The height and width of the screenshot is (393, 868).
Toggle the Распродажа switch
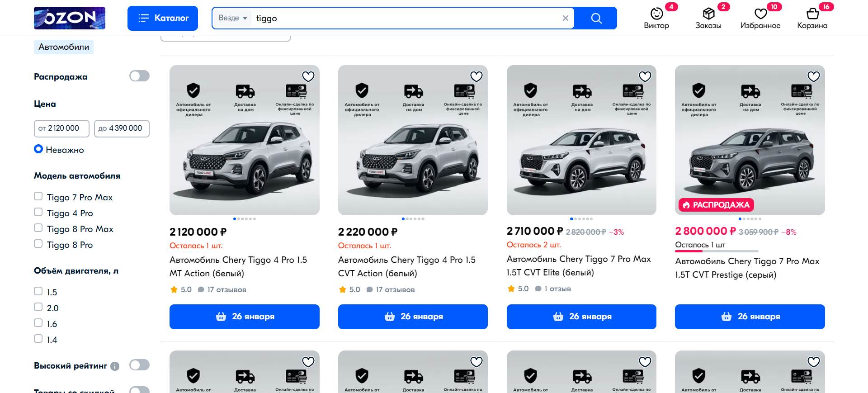[139, 76]
